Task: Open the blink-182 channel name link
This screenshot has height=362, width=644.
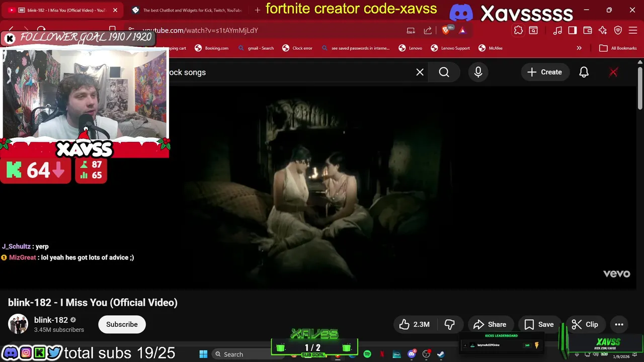Action: pos(51,320)
